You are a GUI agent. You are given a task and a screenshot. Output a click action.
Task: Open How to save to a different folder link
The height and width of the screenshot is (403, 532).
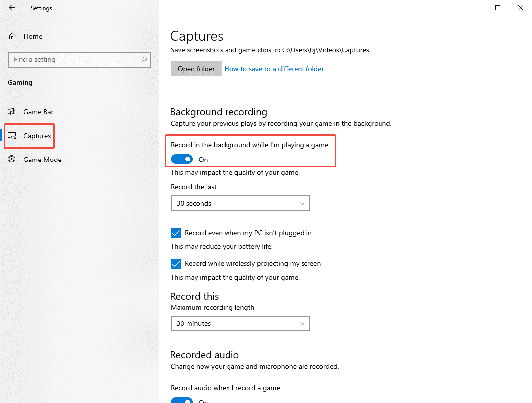[x=274, y=69]
